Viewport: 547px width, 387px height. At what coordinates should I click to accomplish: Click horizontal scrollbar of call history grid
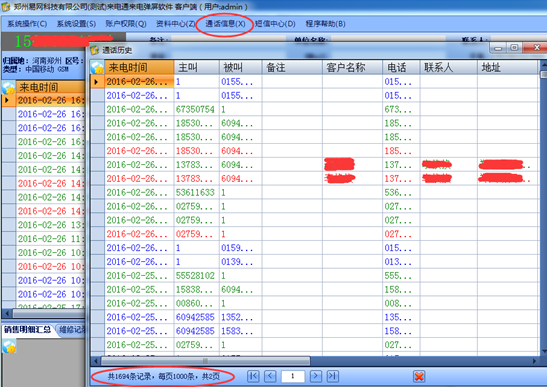(205, 360)
